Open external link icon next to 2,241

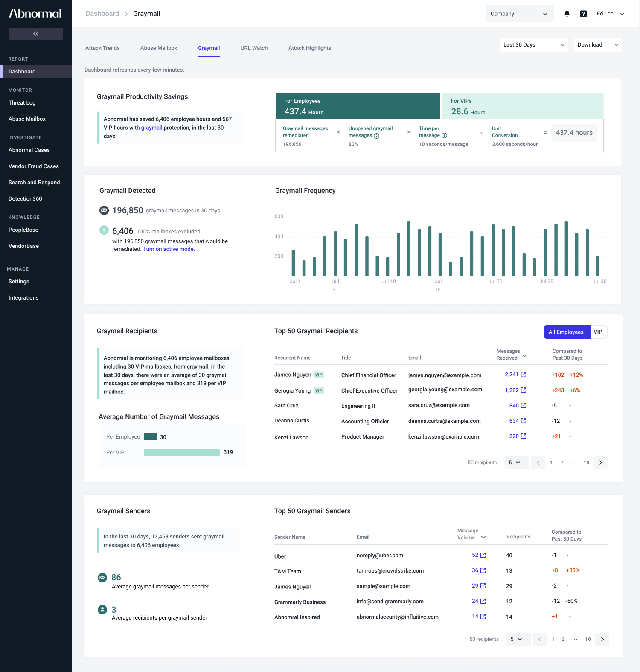524,375
